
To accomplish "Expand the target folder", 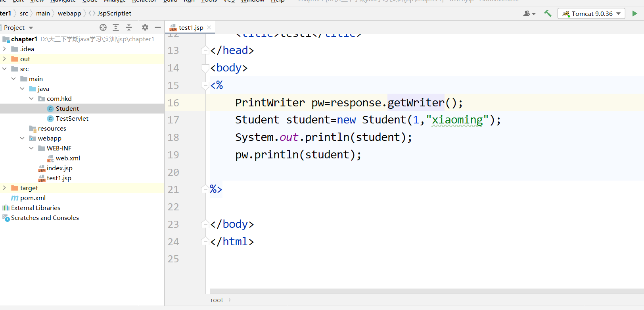I will [4, 188].
